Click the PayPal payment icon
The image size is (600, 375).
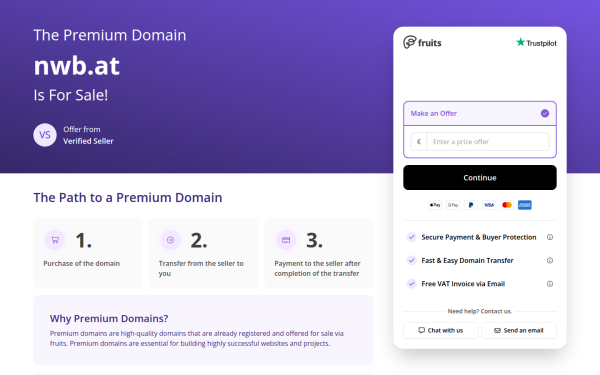click(x=471, y=205)
